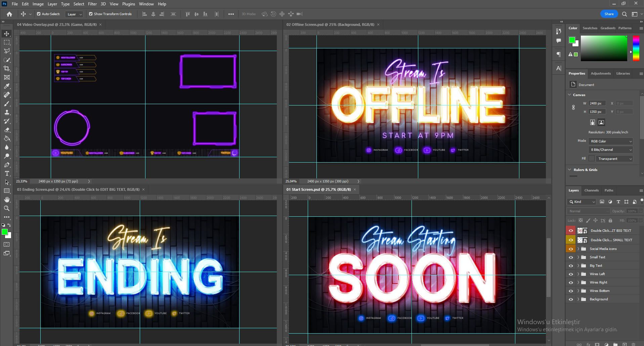Open the Filter menu
644x346 pixels.
point(92,4)
